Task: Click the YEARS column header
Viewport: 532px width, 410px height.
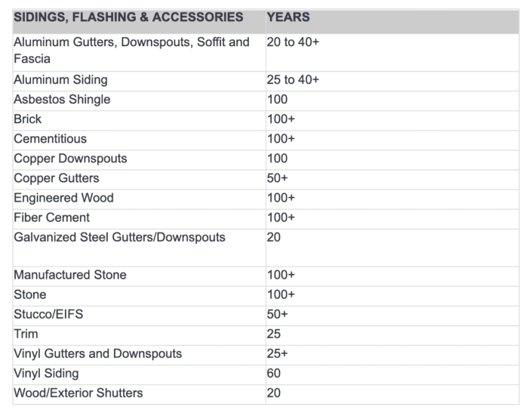Action: tap(288, 17)
